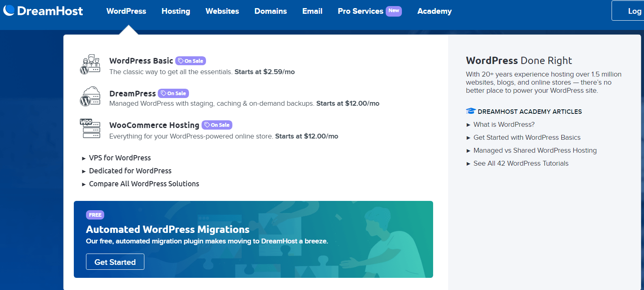Image resolution: width=644 pixels, height=290 pixels.
Task: Open WordPress Basic product link
Action: [x=141, y=61]
